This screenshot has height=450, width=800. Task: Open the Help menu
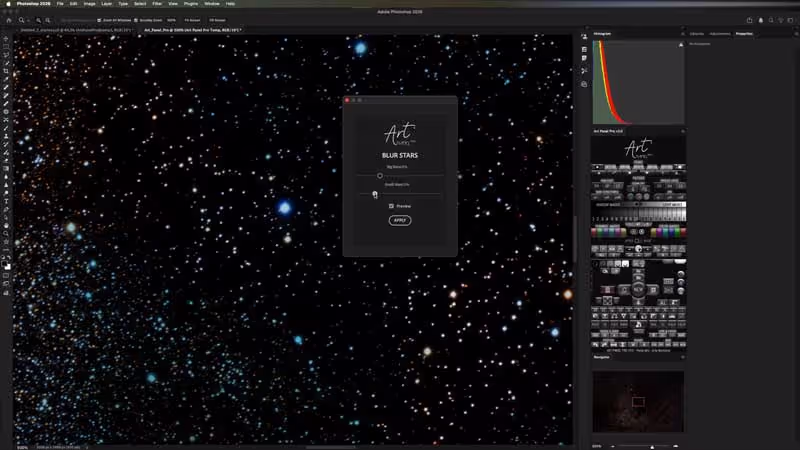231,4
